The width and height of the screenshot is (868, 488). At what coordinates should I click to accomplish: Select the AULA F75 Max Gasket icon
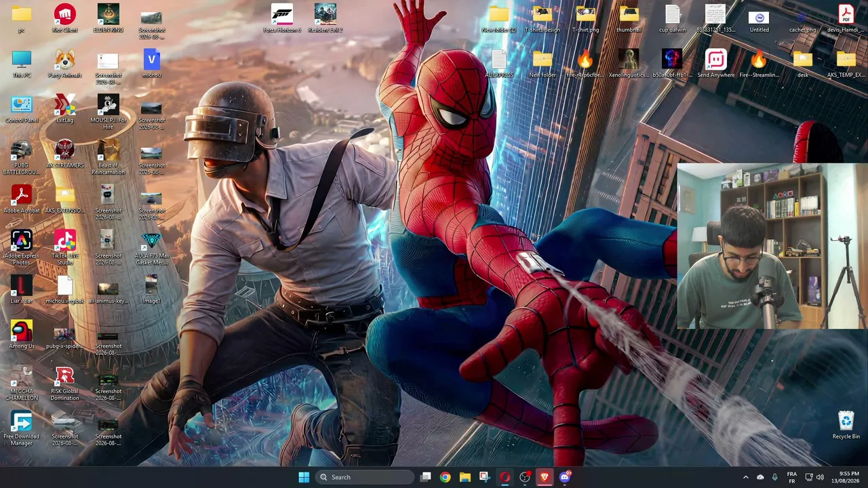coord(151,248)
